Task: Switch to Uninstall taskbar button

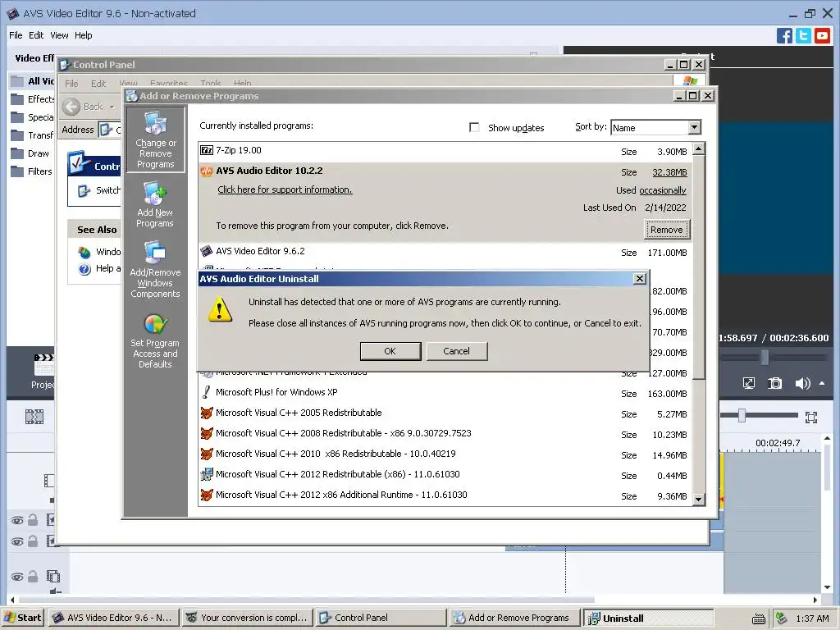Action: pyautogui.click(x=649, y=618)
